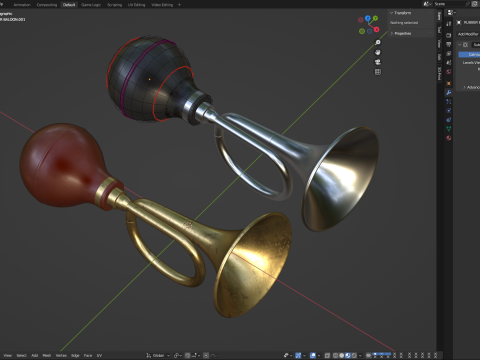Screen dimensions: 480x360
Task: Open the Vertex menu in viewport footer
Action: pyautogui.click(x=61, y=355)
